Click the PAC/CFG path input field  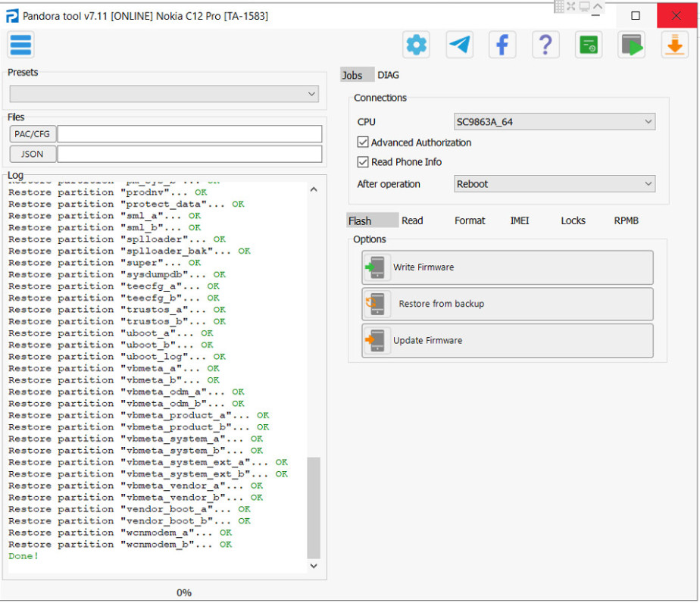pos(189,134)
